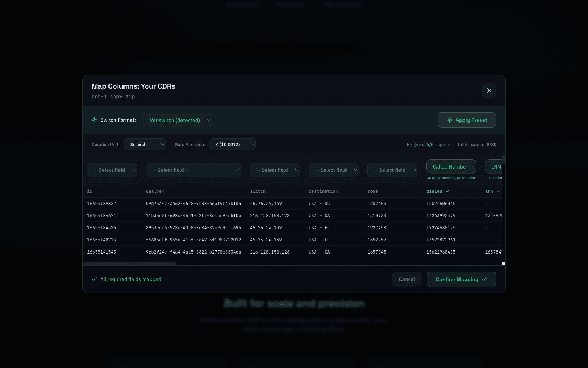Open the Veriswitch (detected) format dropdown
Image resolution: width=588 pixels, height=368 pixels.
[177, 120]
